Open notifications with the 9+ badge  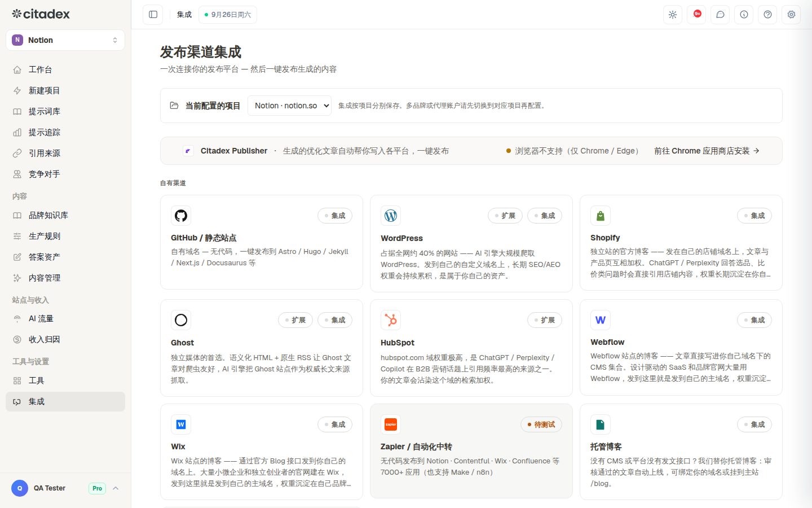pos(696,15)
